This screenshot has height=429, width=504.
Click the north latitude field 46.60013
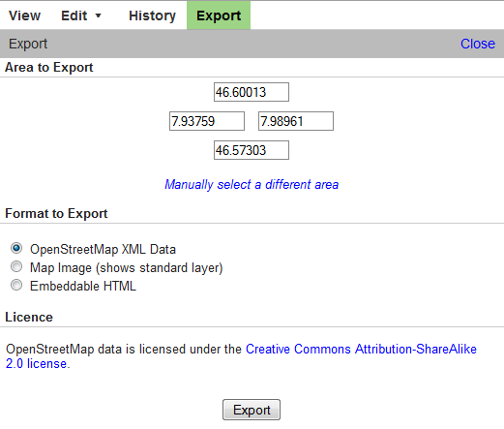[x=252, y=92]
